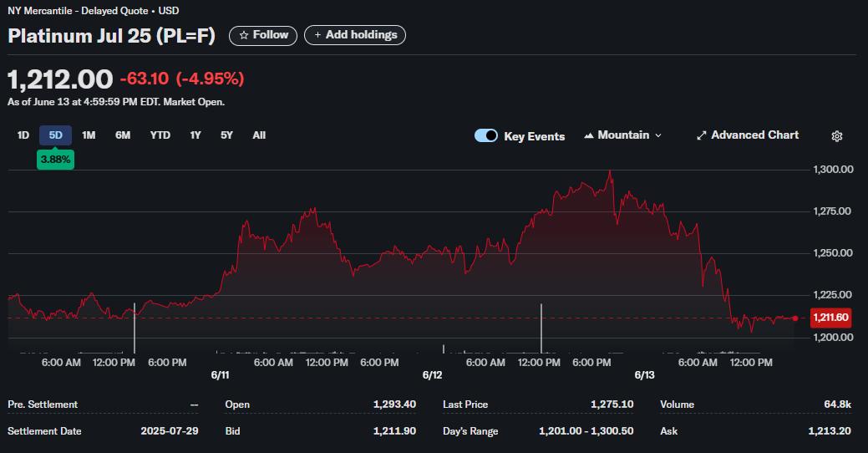Click the Volume value 64.8k
The height and width of the screenshot is (453, 868).
coord(838,405)
